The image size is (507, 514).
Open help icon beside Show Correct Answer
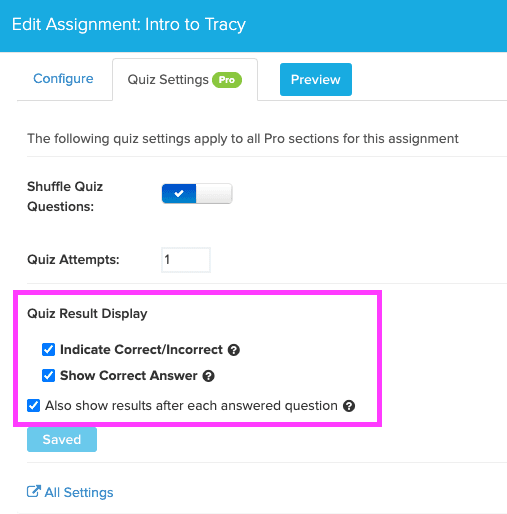(209, 376)
